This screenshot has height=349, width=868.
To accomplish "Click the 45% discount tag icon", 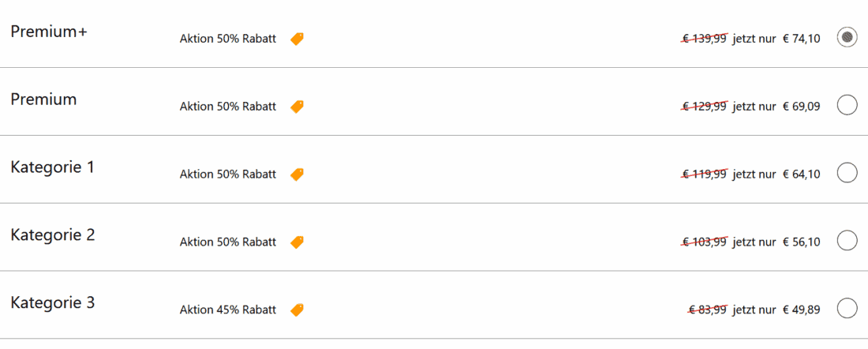I will click(297, 310).
